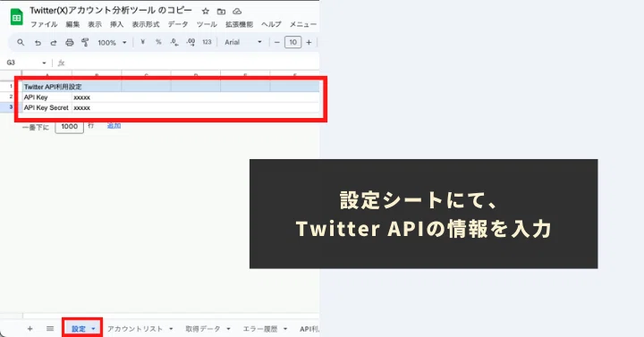This screenshot has width=644, height=337.
Task: Switch to the 設定 sheet tab
Action: click(79, 329)
